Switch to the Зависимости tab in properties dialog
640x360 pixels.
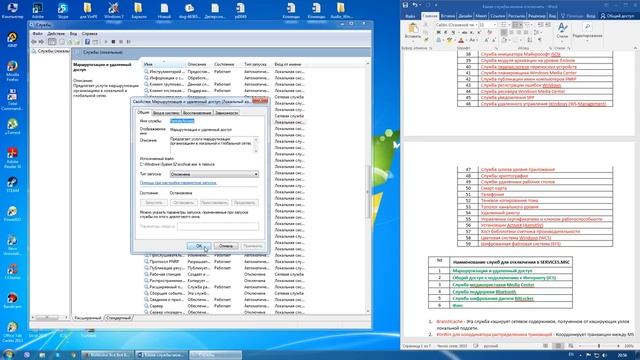227,113
